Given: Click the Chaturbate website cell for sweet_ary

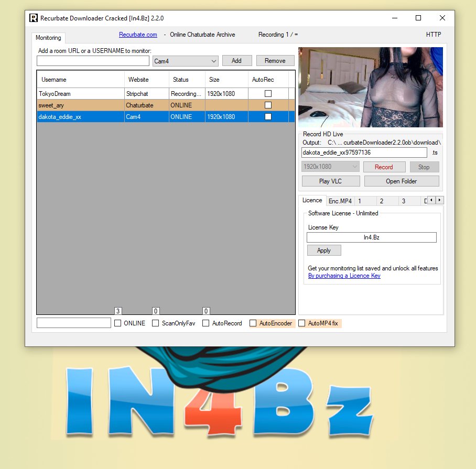Looking at the screenshot, I should point(146,105).
